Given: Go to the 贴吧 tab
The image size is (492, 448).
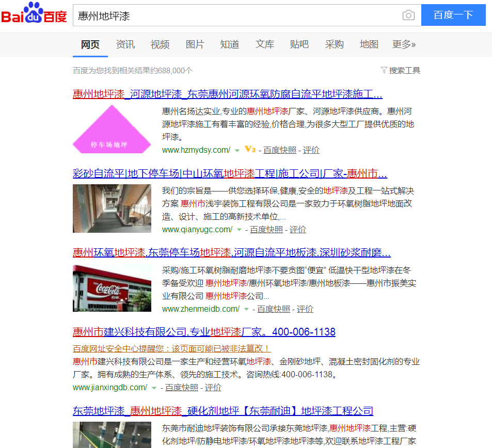Looking at the screenshot, I should coord(299,44).
